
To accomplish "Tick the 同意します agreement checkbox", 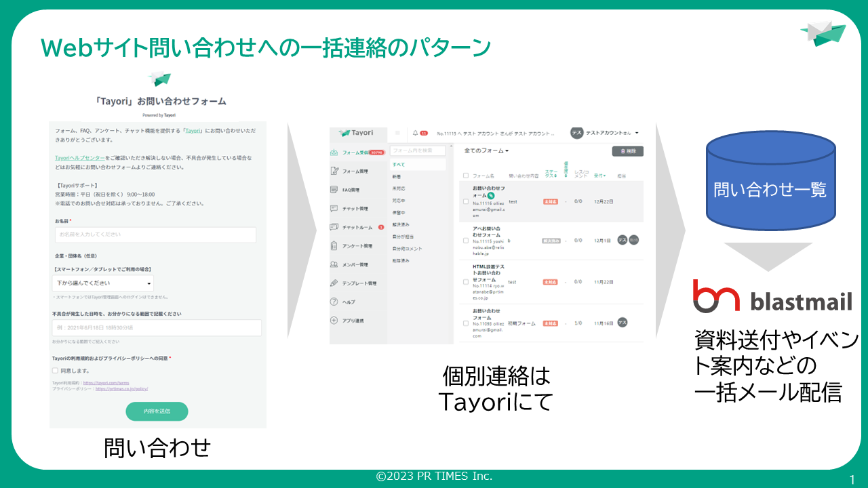I will click(x=55, y=371).
